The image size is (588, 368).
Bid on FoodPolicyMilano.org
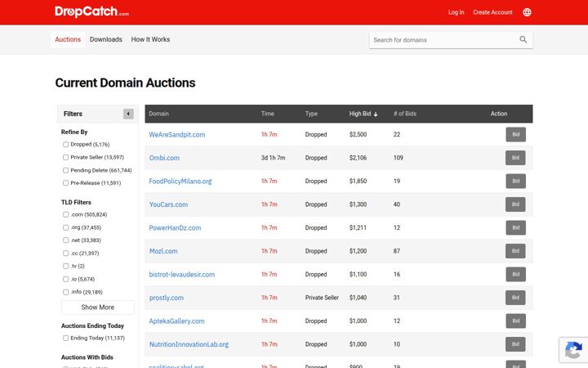click(x=515, y=181)
